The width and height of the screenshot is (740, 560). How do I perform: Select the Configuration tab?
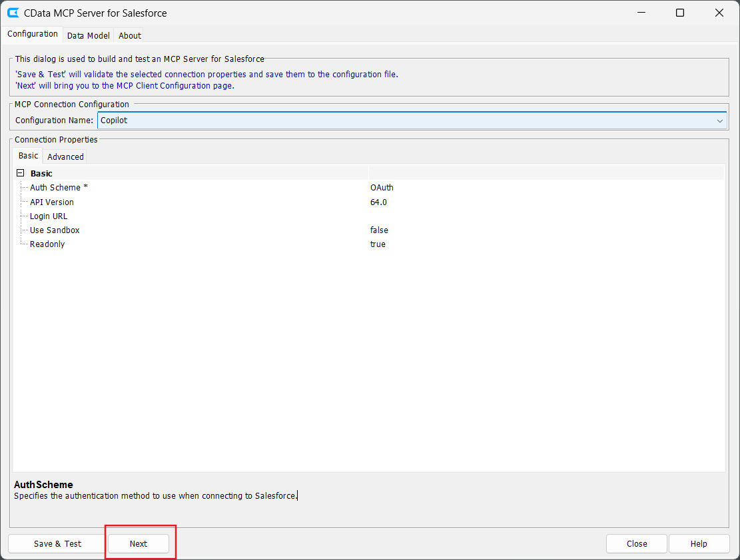(x=33, y=34)
